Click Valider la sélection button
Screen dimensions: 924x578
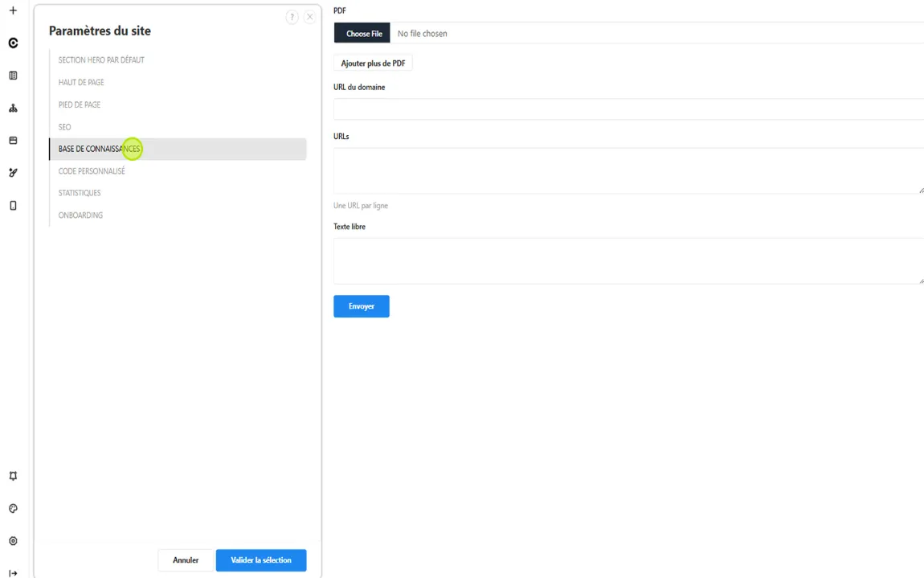click(261, 560)
